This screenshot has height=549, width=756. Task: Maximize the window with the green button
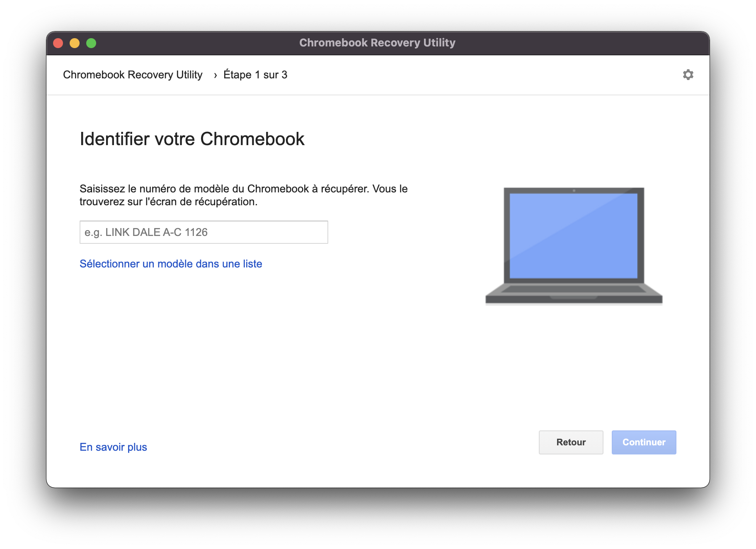click(91, 43)
